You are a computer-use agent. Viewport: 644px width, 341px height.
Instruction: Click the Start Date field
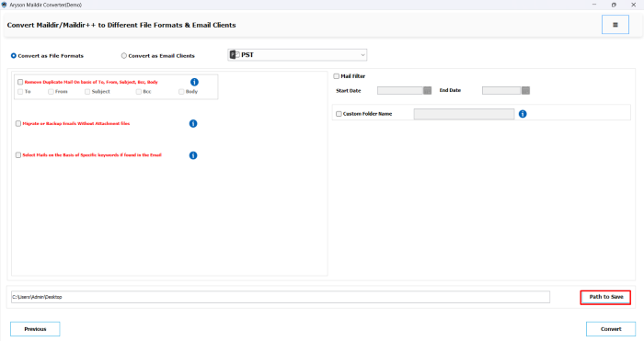click(x=400, y=90)
